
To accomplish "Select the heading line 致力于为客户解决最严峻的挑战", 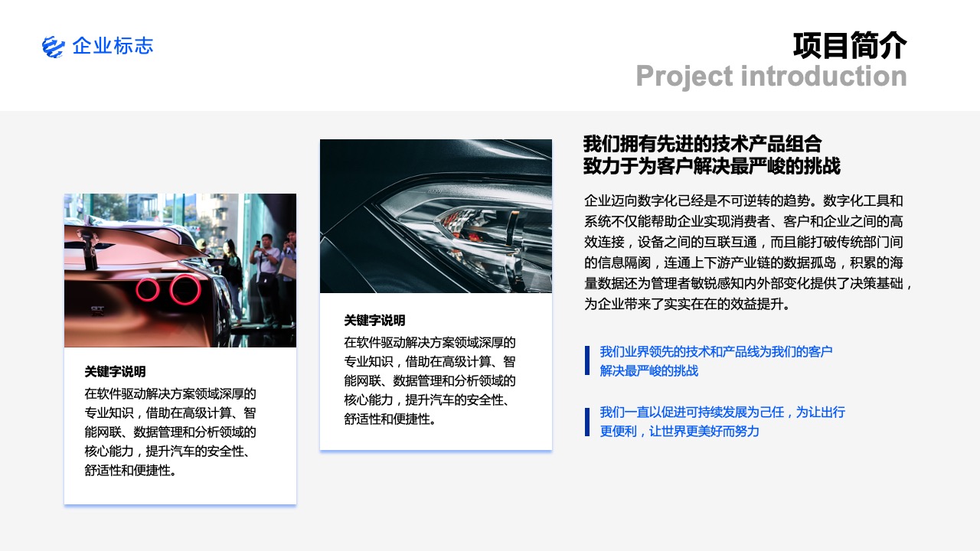I will click(711, 166).
